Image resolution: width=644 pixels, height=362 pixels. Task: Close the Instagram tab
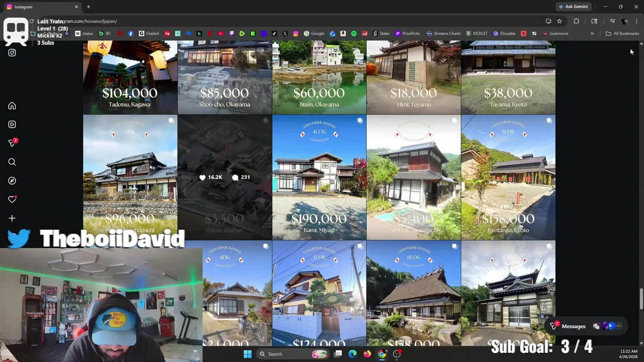[76, 7]
